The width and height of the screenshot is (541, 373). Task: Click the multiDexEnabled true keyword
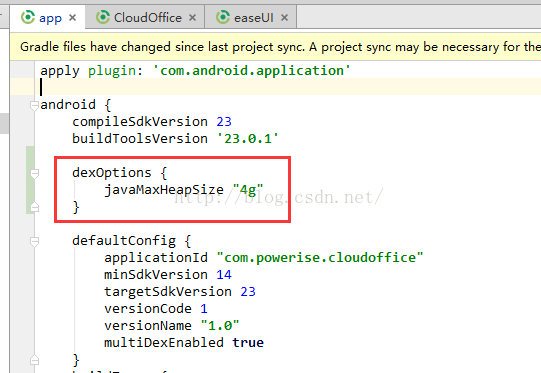click(x=248, y=343)
